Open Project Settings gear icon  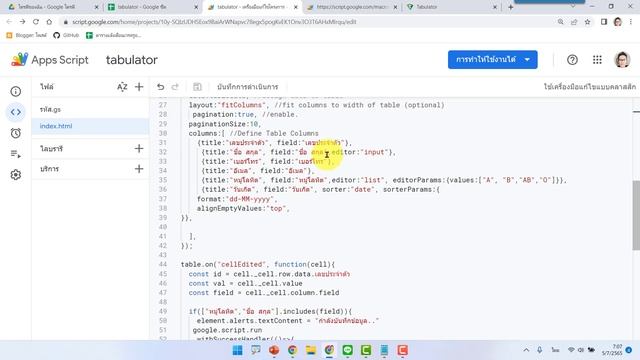[16, 175]
